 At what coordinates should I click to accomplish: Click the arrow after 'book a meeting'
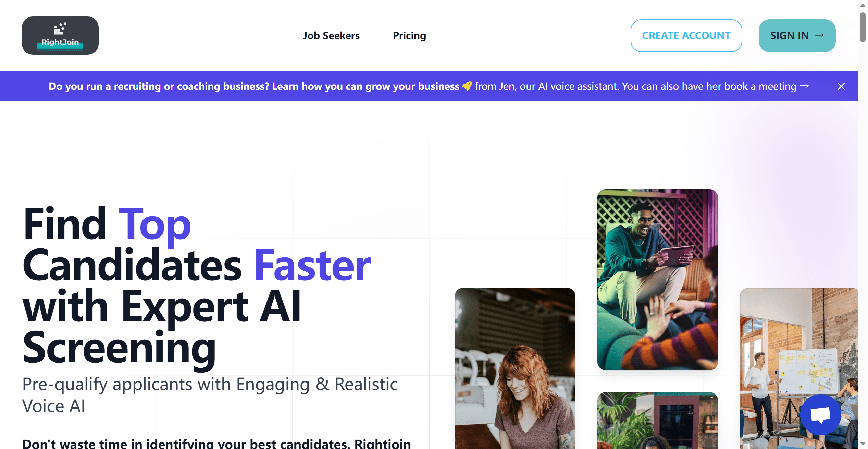(x=805, y=86)
